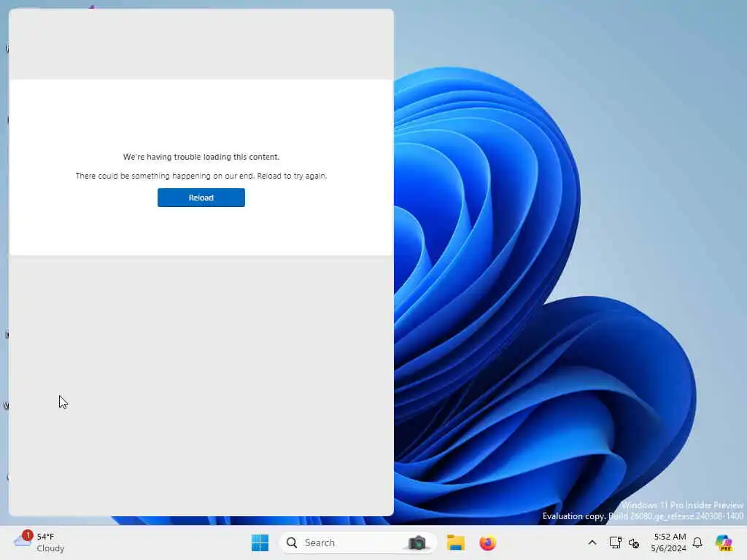
Task: Select "There could be something happening" message
Action: 201,176
